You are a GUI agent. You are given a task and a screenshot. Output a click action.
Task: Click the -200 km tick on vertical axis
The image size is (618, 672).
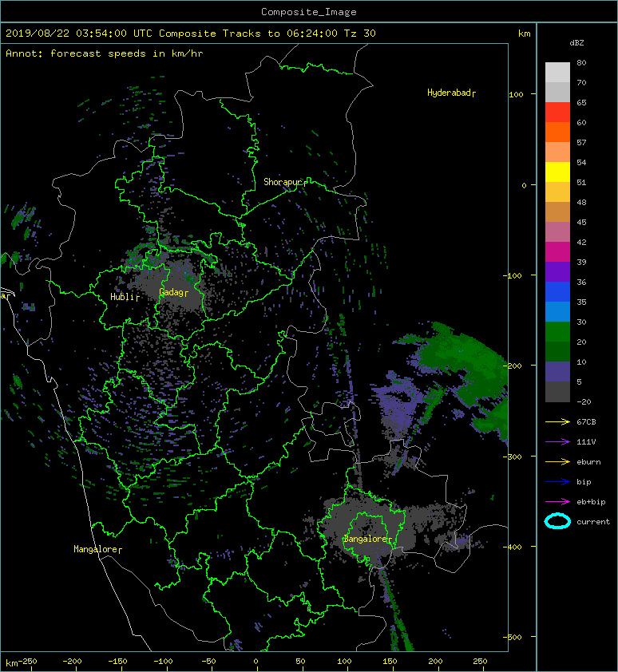513,366
